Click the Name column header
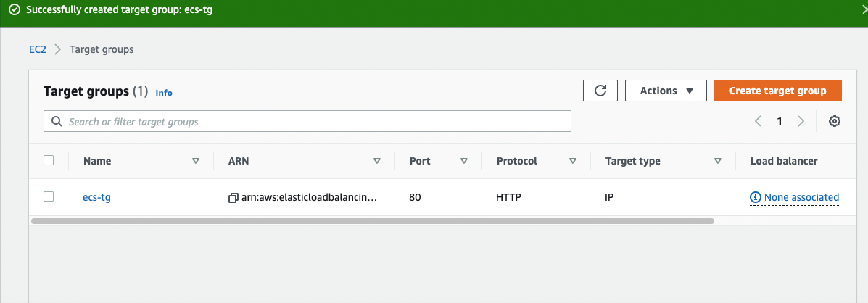The image size is (868, 303). [97, 161]
